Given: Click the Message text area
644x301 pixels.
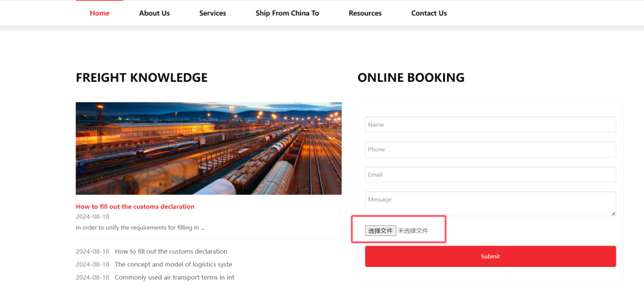Looking at the screenshot, I should tap(490, 204).
